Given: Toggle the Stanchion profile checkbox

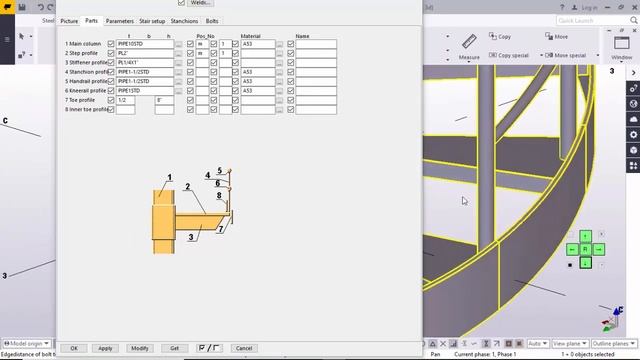Looking at the screenshot, I should [x=111, y=72].
